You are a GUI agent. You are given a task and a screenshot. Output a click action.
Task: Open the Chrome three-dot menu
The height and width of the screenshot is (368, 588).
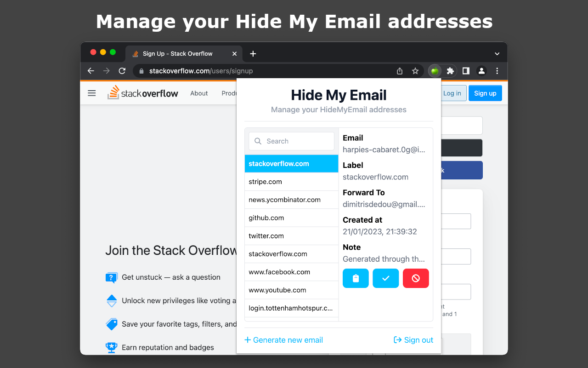click(497, 71)
